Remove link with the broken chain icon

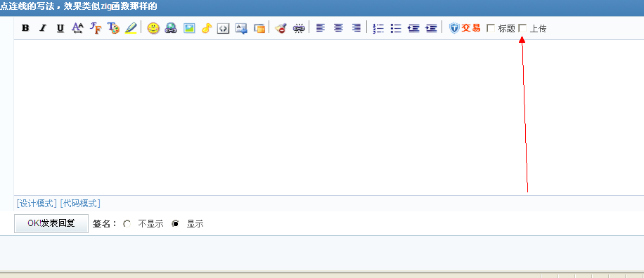(299, 28)
